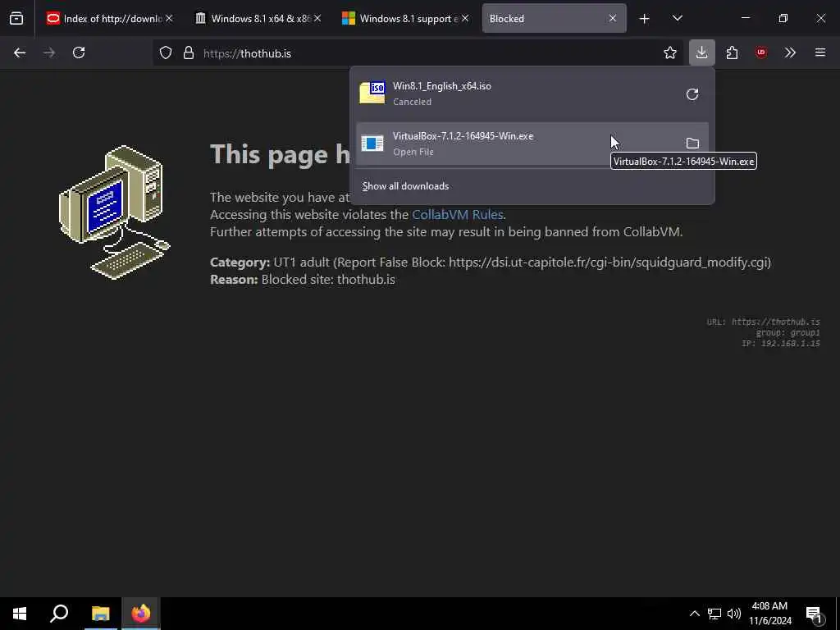
Task: Select the 'Blocked' tab
Action: tap(554, 19)
